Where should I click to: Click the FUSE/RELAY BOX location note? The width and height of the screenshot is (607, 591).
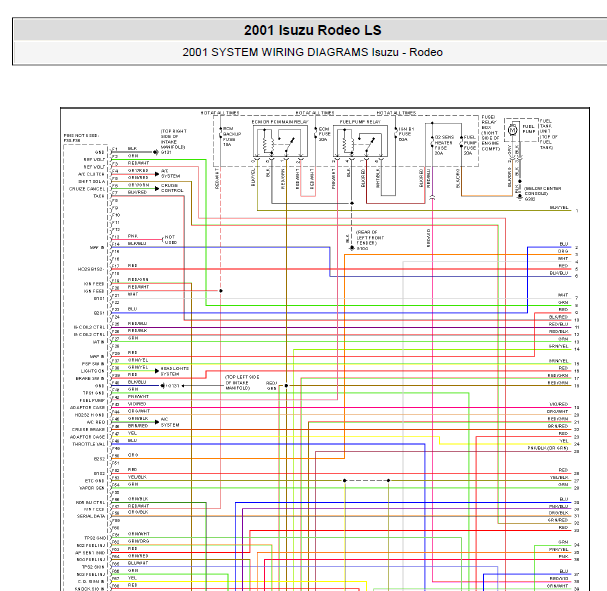point(491,133)
